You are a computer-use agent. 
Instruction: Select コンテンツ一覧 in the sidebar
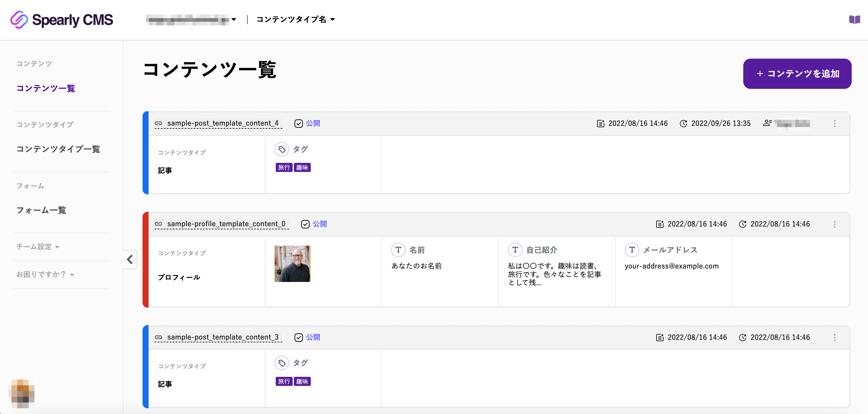(46, 88)
